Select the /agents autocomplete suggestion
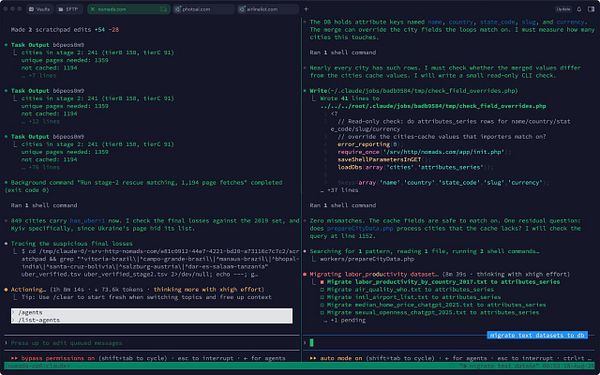This screenshot has height=375, width=600. tap(152, 312)
